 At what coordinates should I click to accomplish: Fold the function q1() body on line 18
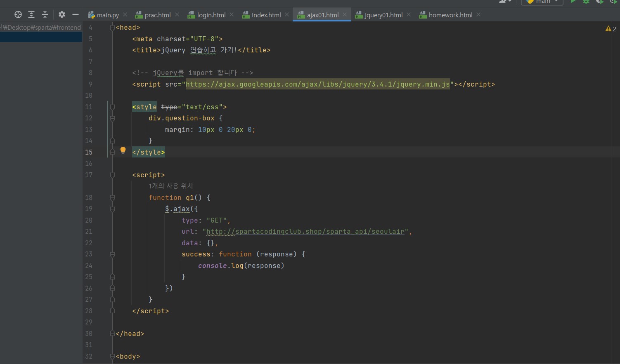coord(112,198)
